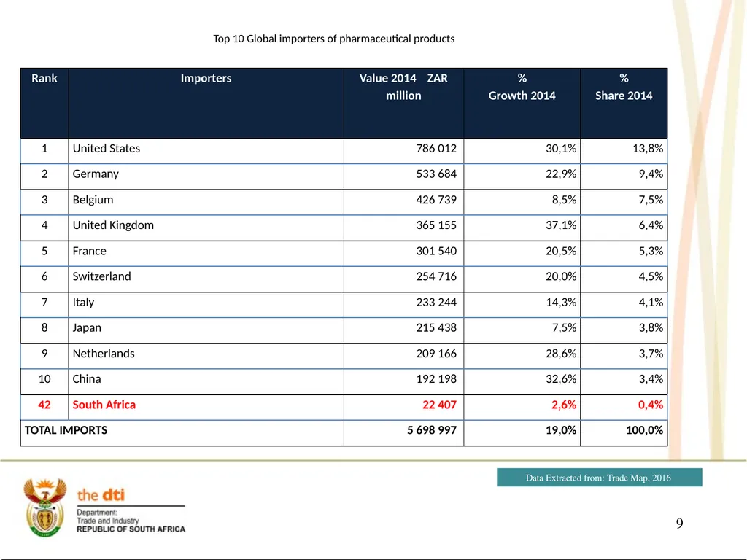This screenshot has height=560, width=747.
Task: Click the share '5,3%' for France
Action: (651, 251)
